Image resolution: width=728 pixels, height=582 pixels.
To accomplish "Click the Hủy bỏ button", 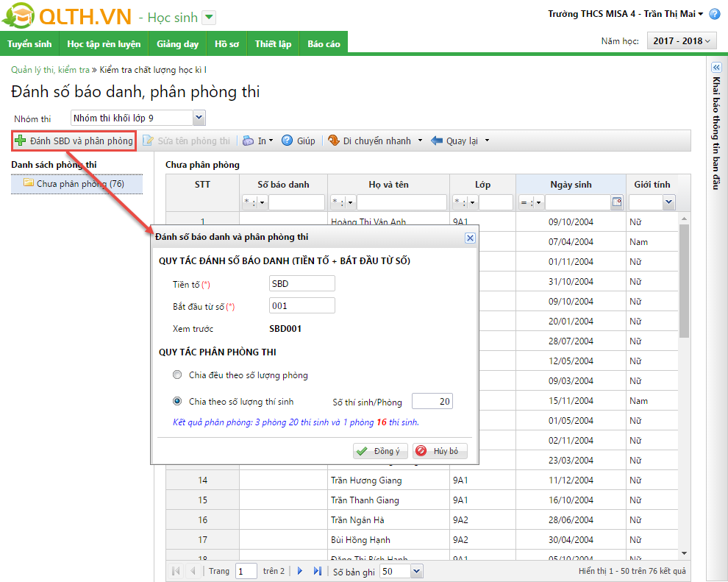I will [440, 450].
